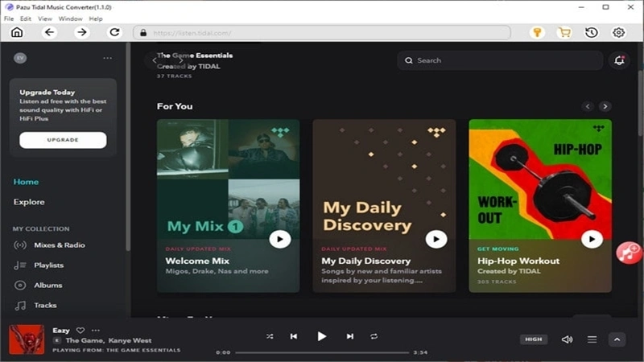Select Explore in the sidebar
The width and height of the screenshot is (644, 362).
pos(29,202)
